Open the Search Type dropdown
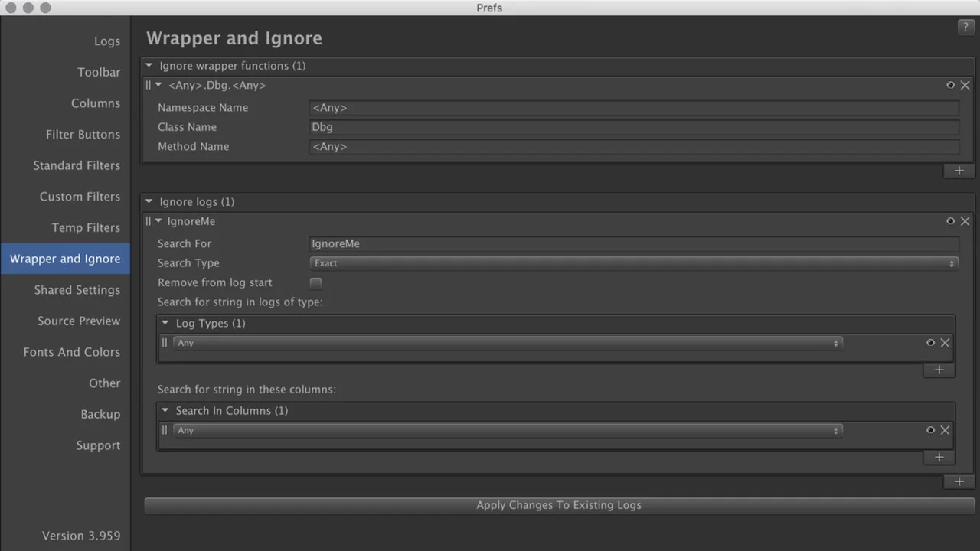 [x=634, y=263]
